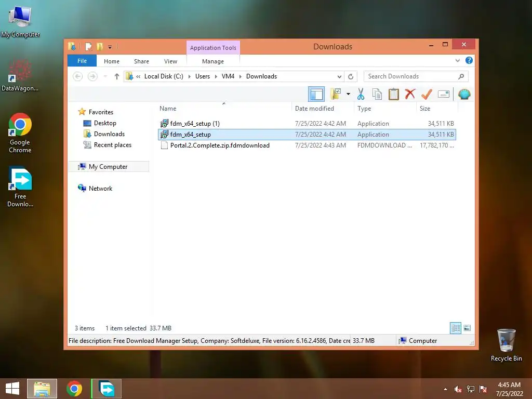This screenshot has height=399, width=532.
Task: Go back with the back arrow
Action: [x=78, y=76]
